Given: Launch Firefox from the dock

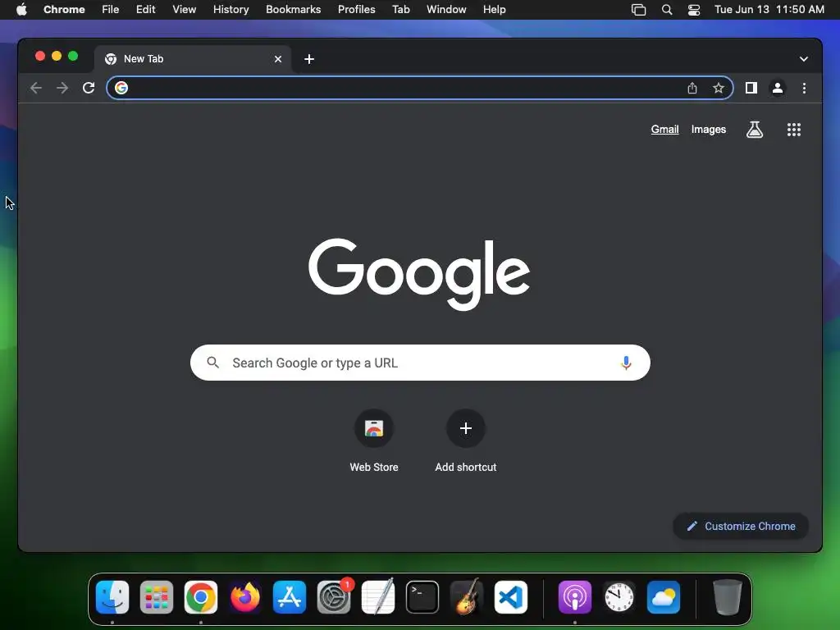Looking at the screenshot, I should tap(245, 597).
